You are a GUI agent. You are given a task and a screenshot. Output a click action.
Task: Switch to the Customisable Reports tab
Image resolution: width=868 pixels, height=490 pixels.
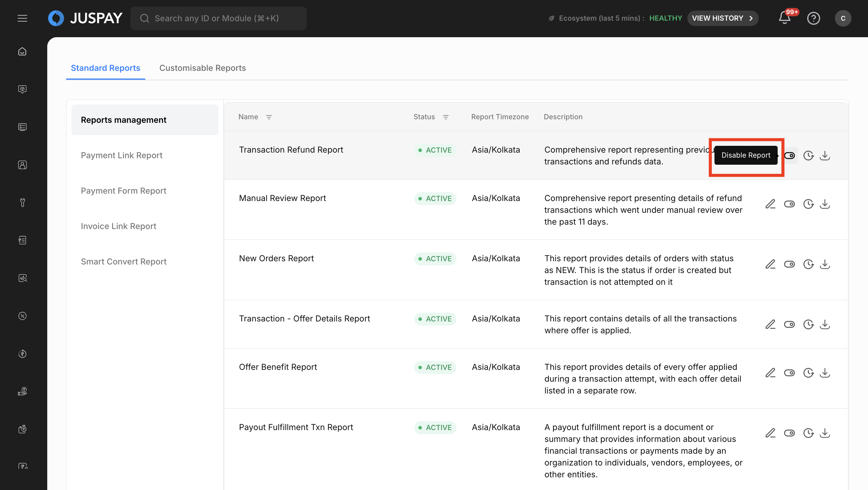coord(203,68)
